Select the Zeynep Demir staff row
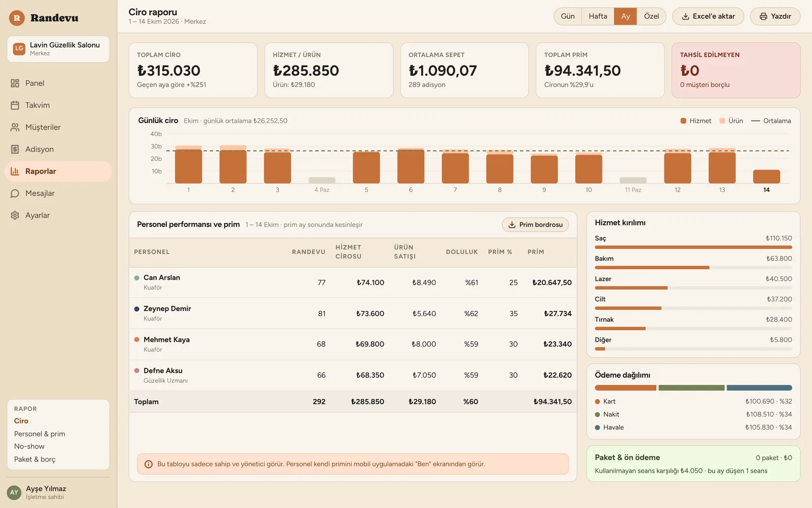 [x=353, y=313]
